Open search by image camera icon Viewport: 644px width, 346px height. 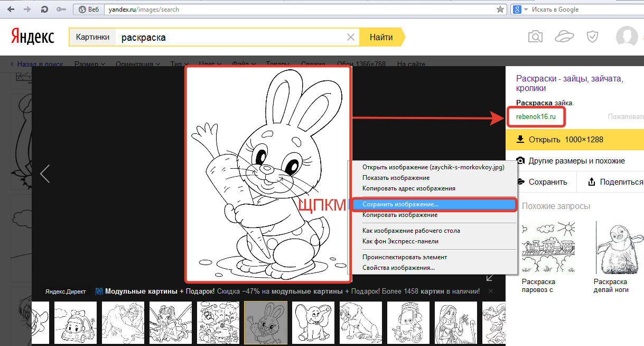(535, 37)
